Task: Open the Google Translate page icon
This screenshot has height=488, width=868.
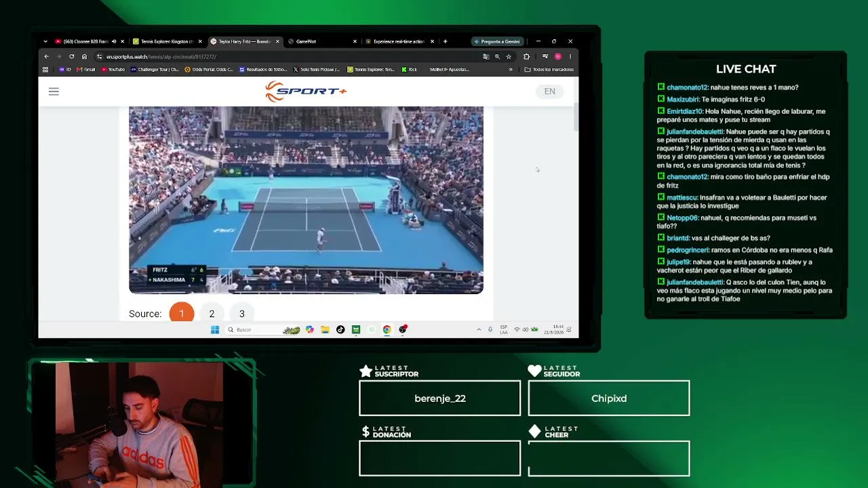Action: click(486, 56)
